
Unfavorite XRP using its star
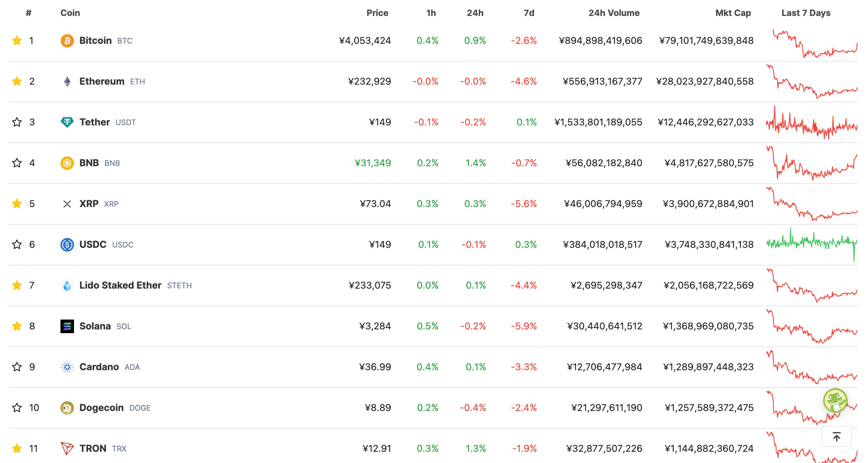[x=17, y=204]
